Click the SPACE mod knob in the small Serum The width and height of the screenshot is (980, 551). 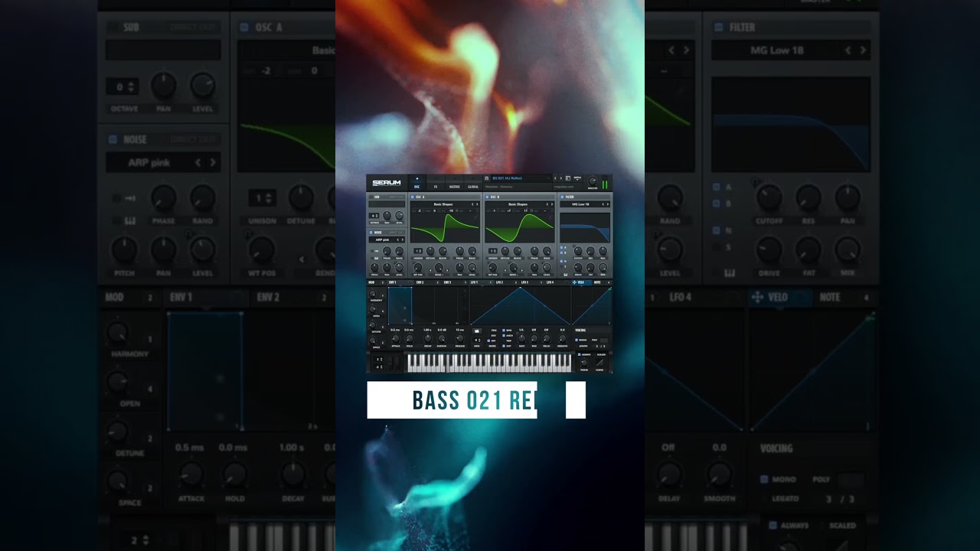pos(372,341)
